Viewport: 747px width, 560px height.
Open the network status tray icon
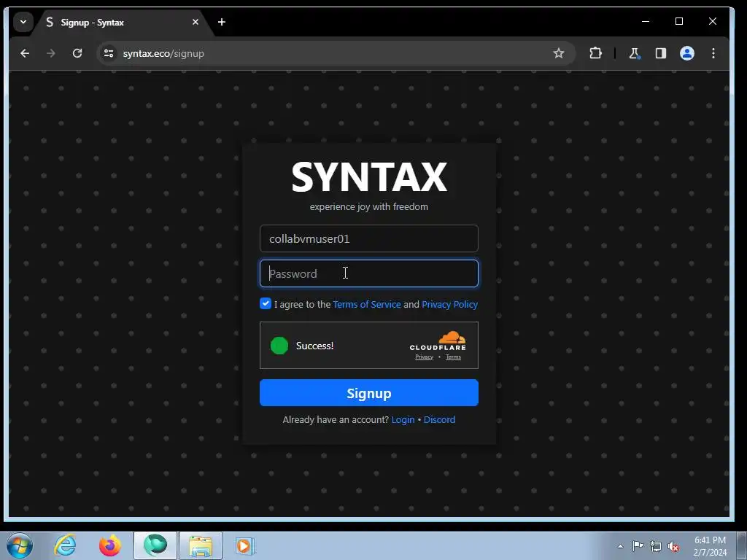coord(656,546)
